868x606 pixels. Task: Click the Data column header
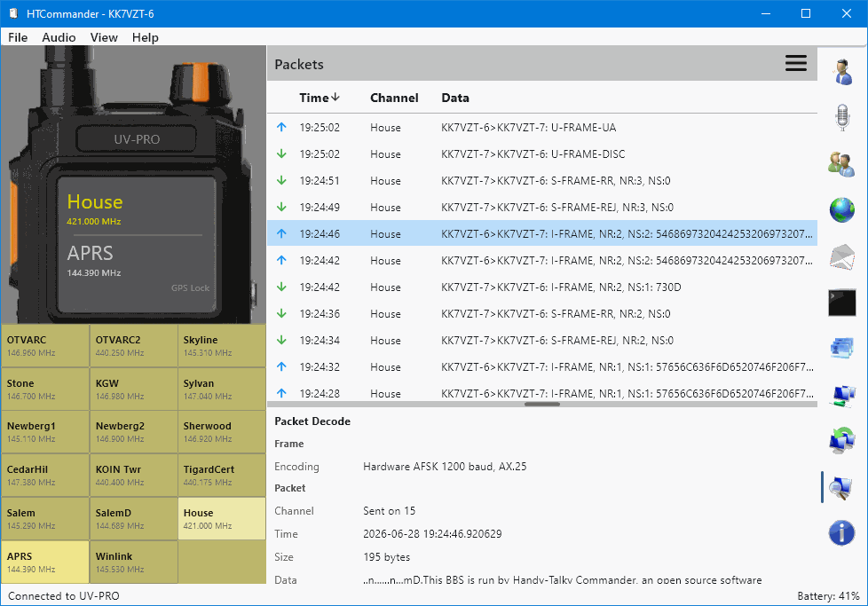point(455,98)
